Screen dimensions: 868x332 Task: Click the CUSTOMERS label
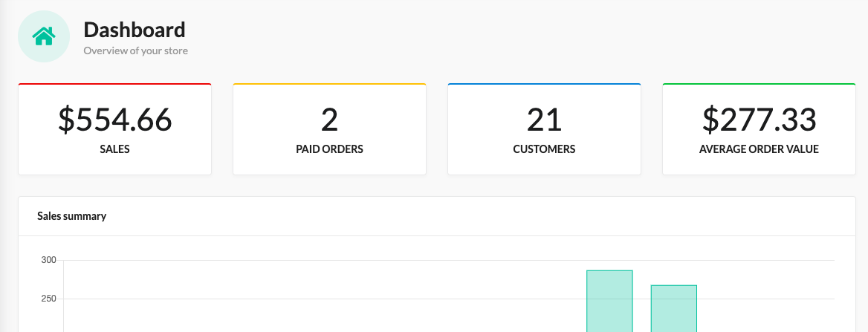[544, 149]
